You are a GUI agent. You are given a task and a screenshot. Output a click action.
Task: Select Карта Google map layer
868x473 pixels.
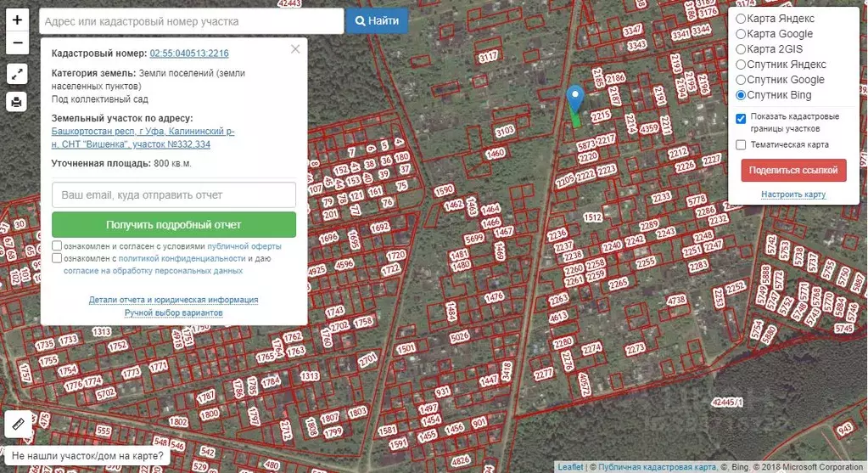[741, 34]
